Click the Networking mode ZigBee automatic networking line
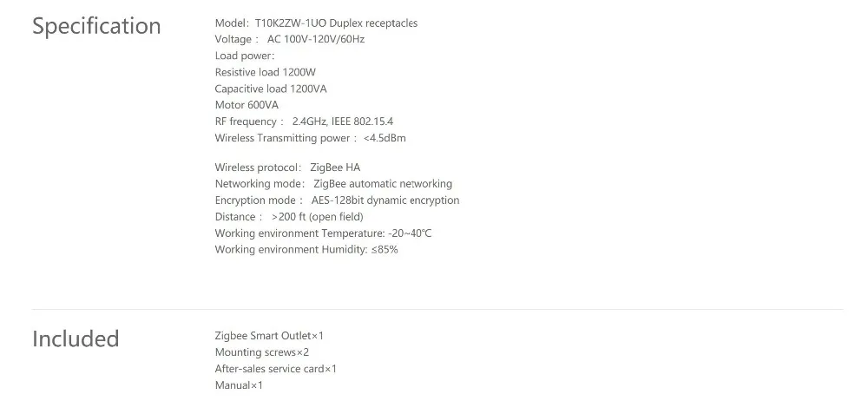 (333, 184)
